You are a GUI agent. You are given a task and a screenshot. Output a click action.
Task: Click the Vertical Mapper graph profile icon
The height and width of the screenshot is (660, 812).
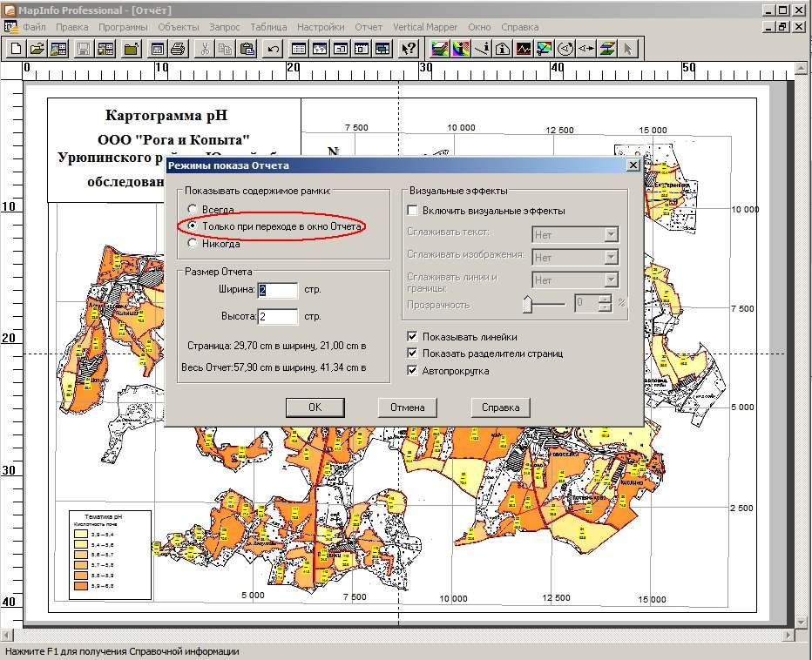click(523, 49)
